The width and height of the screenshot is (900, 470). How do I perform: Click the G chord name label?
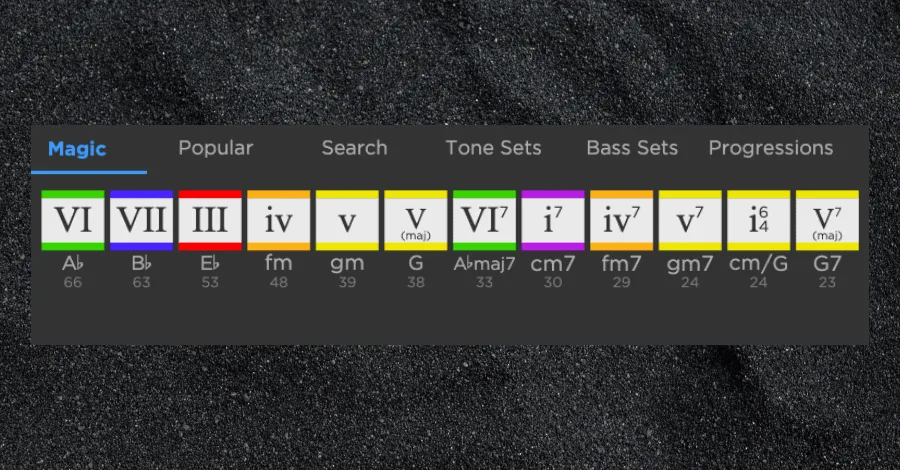tap(416, 263)
